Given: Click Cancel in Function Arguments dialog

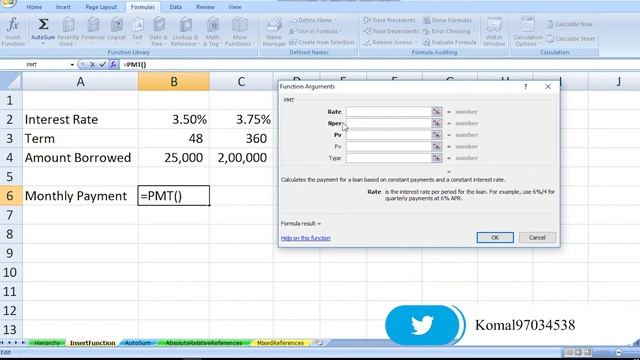Looking at the screenshot, I should tap(537, 238).
